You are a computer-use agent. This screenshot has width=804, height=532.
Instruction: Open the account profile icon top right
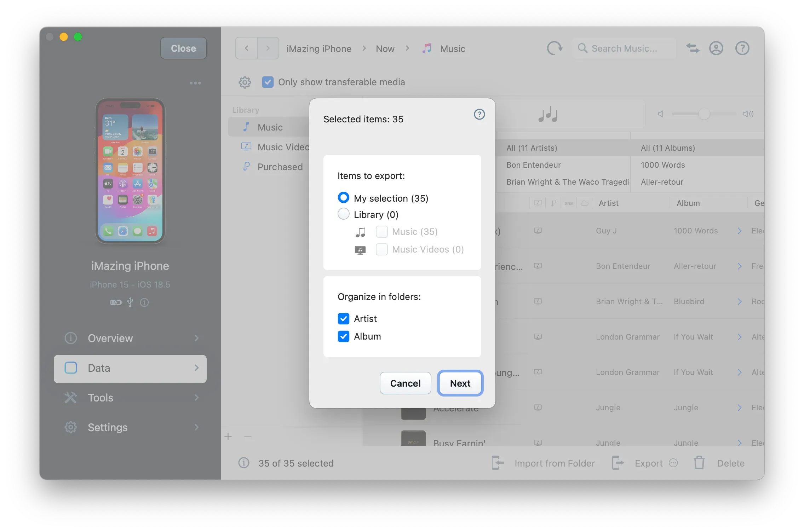pos(716,48)
